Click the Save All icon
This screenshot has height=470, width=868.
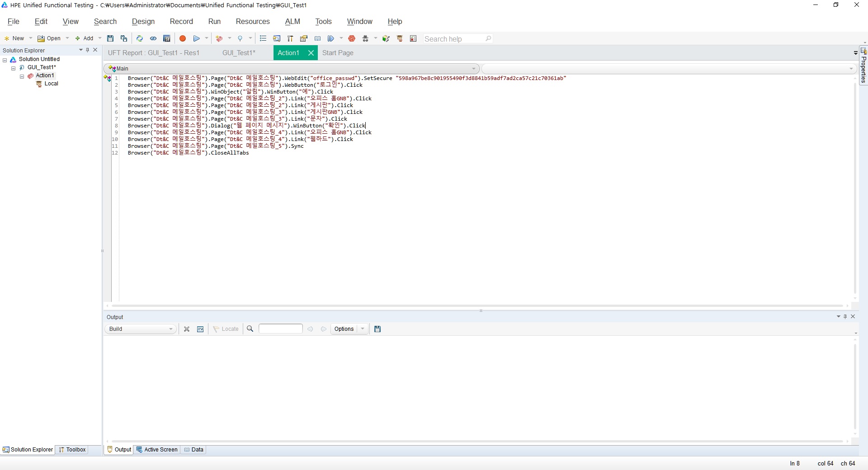(124, 38)
